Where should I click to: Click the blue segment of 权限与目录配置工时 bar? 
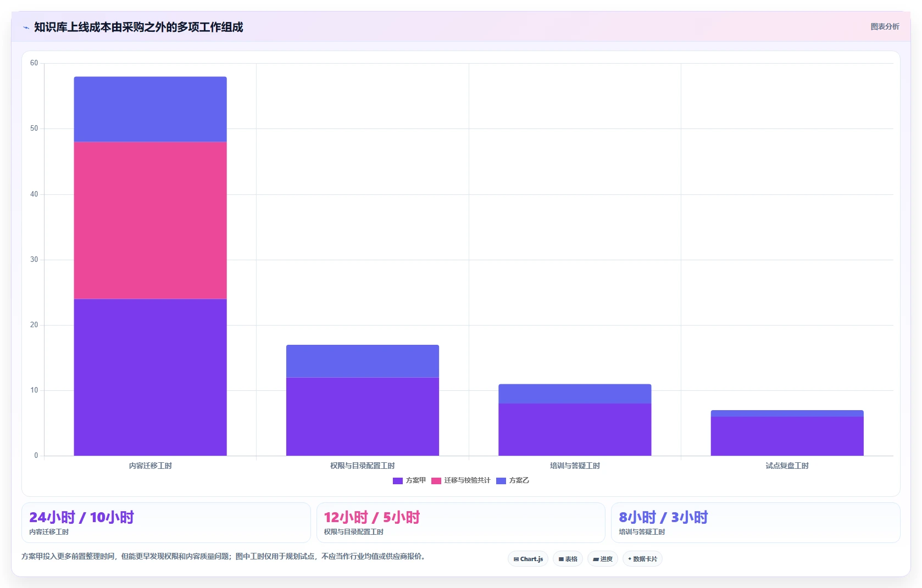tap(363, 361)
